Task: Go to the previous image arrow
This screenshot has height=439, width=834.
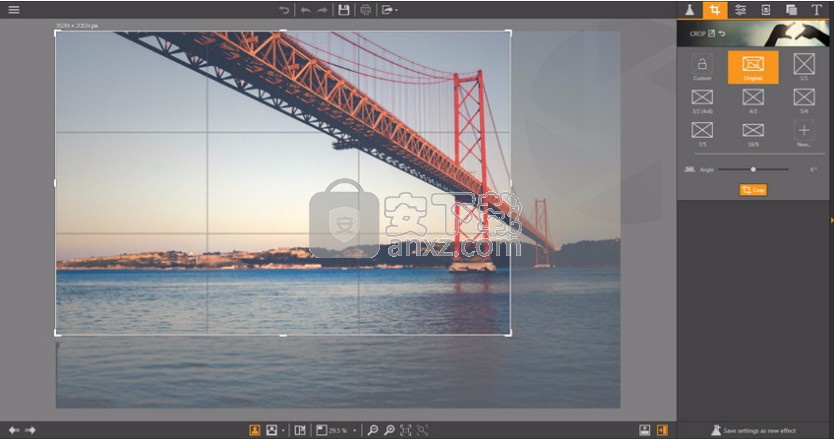Action: 14,430
